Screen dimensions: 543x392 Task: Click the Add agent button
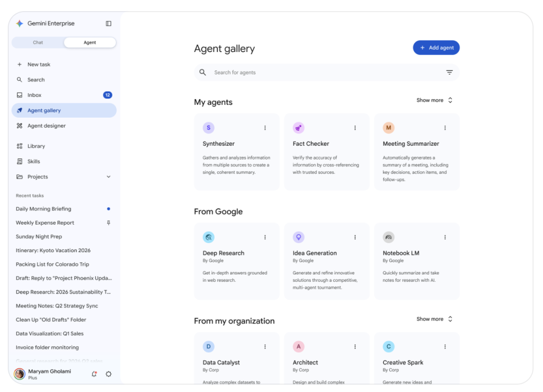(436, 48)
